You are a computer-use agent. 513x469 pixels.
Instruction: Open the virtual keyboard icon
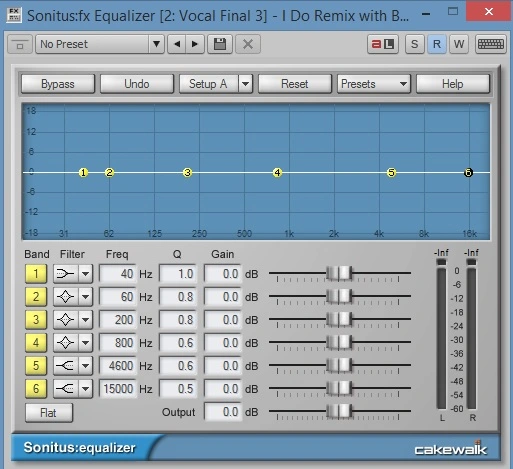(491, 44)
